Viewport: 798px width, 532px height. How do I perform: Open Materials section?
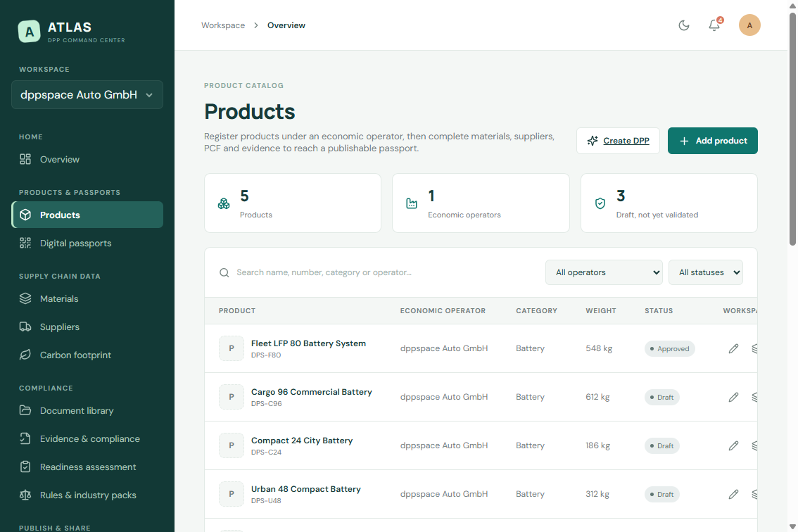[x=87, y=299]
